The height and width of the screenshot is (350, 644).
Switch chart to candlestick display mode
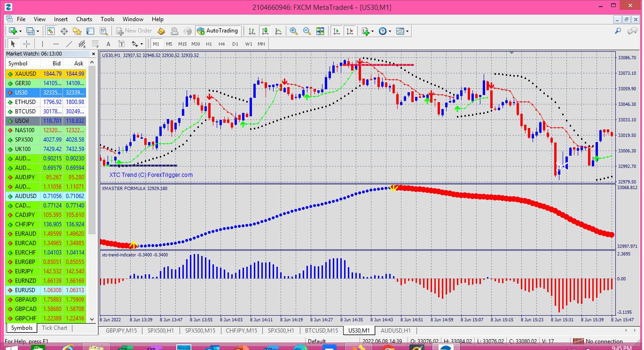(x=265, y=31)
